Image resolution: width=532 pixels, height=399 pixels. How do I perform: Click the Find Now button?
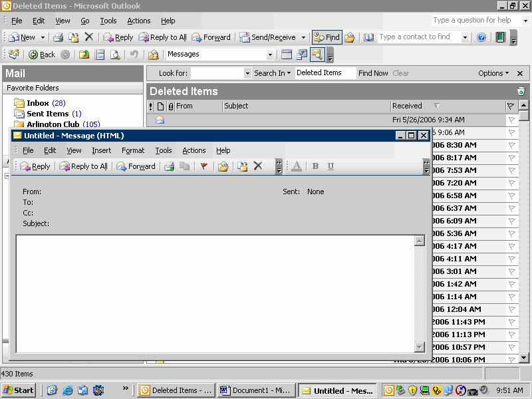point(373,73)
